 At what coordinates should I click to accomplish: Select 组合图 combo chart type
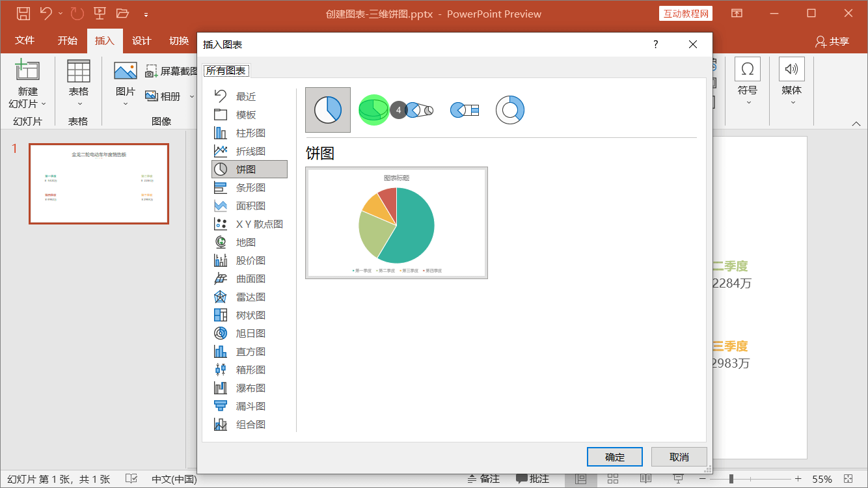[249, 424]
